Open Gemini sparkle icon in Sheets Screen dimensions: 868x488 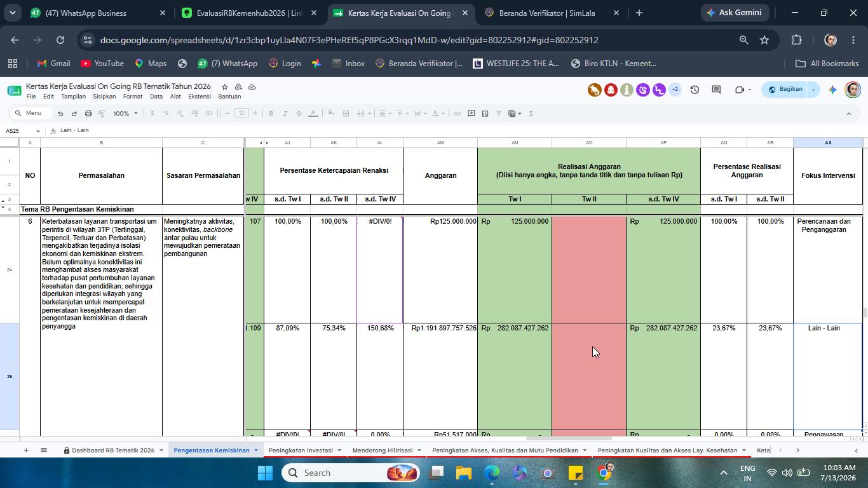832,90
